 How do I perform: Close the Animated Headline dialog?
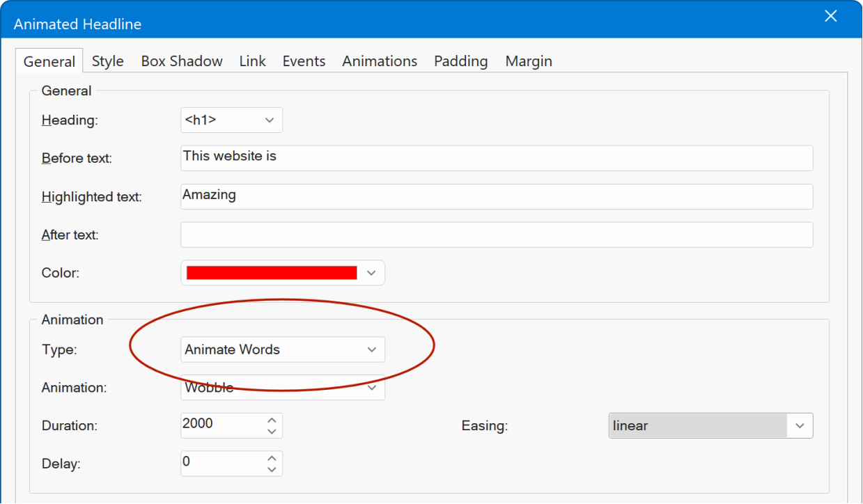(x=830, y=17)
